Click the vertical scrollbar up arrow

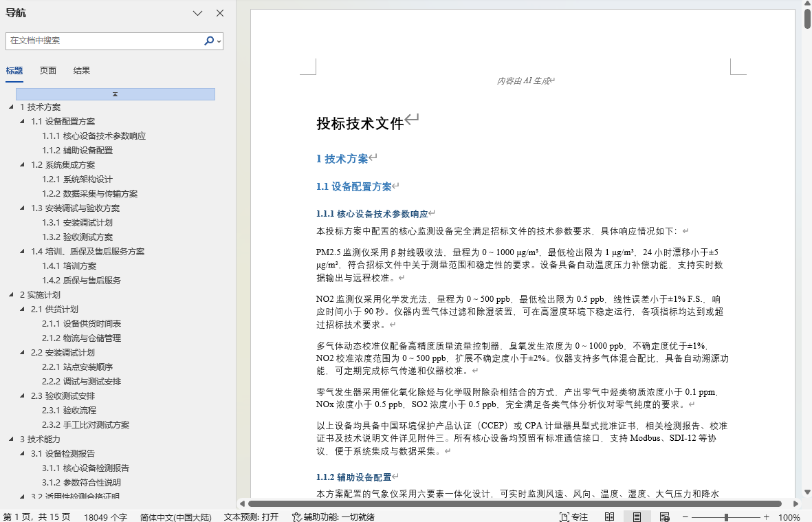click(807, 3)
